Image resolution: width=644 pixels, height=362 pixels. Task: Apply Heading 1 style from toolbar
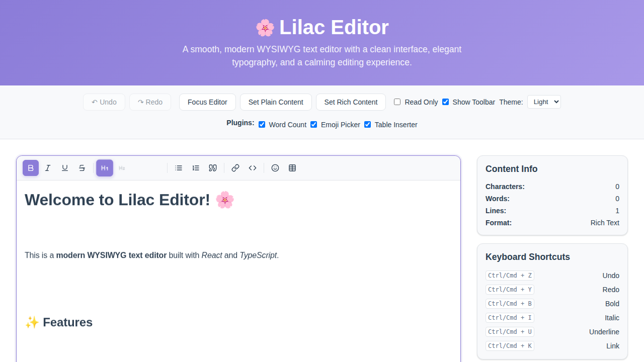(x=105, y=168)
